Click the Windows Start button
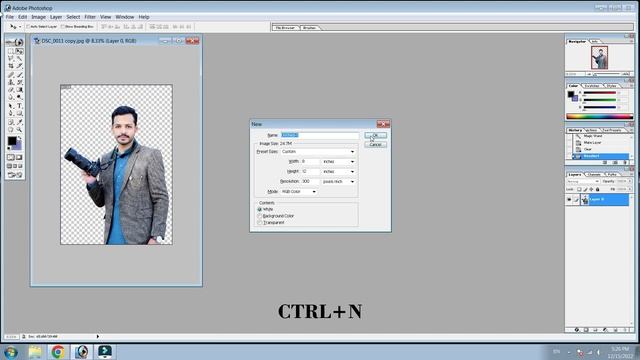The height and width of the screenshot is (360, 640). point(10,352)
